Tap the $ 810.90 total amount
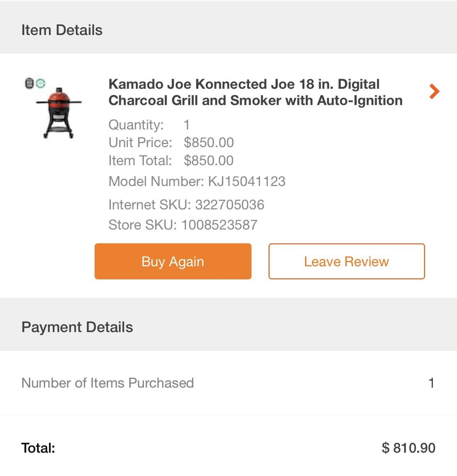457x476 pixels. point(408,448)
